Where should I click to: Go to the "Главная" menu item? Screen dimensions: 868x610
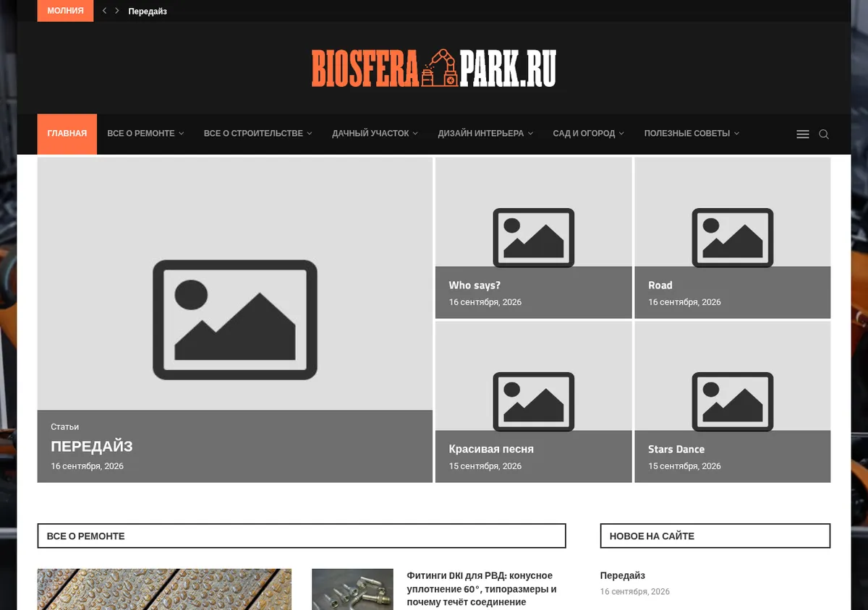tap(67, 134)
